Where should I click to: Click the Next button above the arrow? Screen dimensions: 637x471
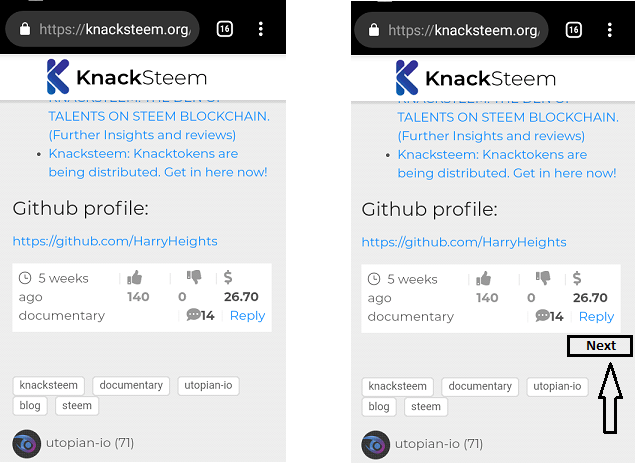pos(600,346)
